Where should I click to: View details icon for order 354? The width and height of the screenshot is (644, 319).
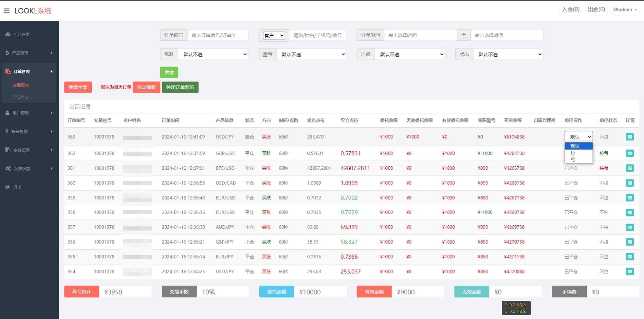point(630,272)
